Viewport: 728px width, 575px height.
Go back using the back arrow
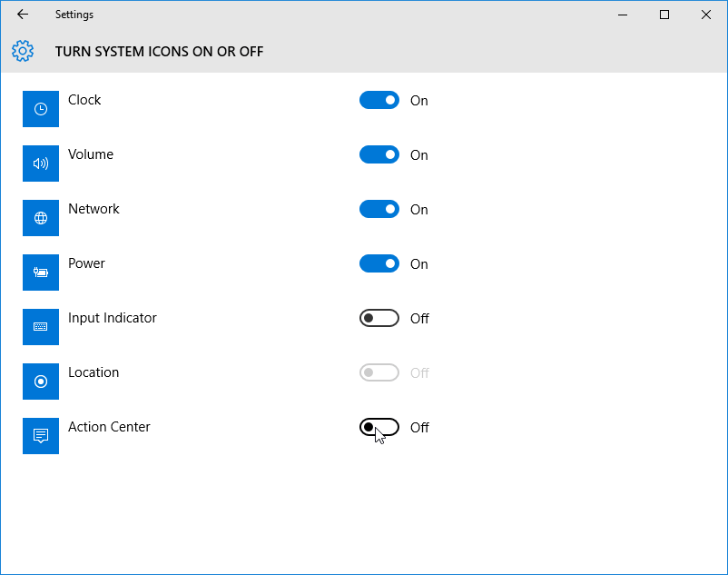tap(23, 15)
